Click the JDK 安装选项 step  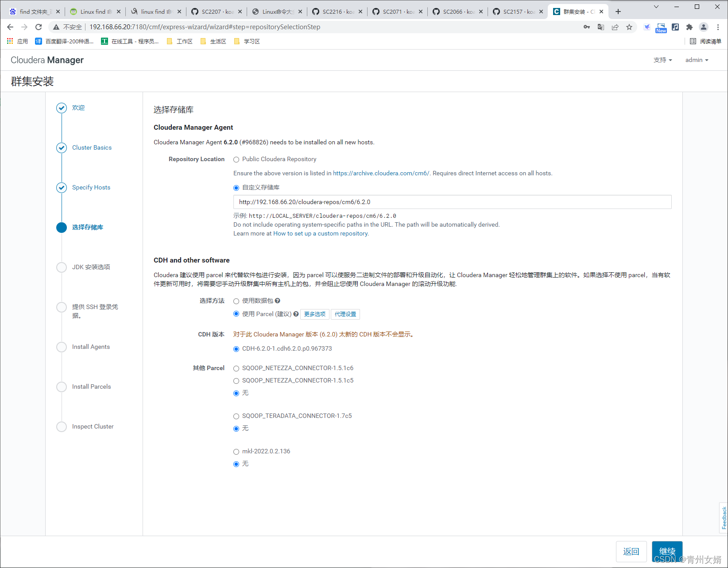pyautogui.click(x=91, y=267)
